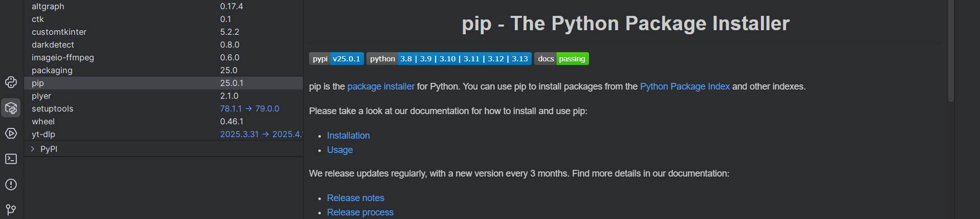
Task: Expand the PyPI repository node
Action: tap(33, 149)
